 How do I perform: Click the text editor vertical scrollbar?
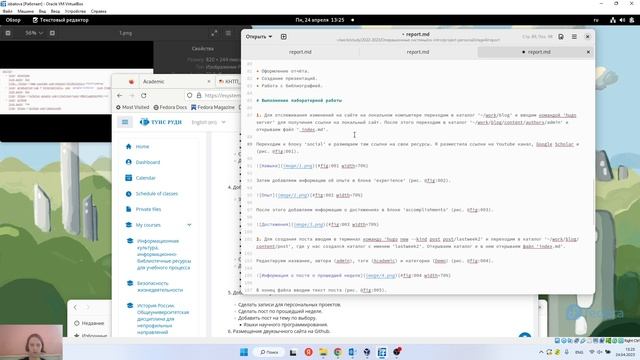click(593, 202)
